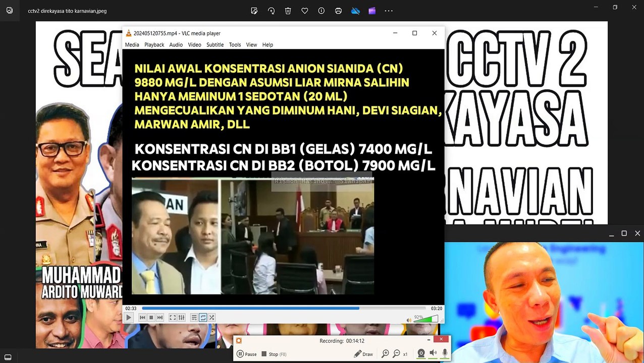
Task: Maximize the webcam preview window
Action: pos(624,233)
